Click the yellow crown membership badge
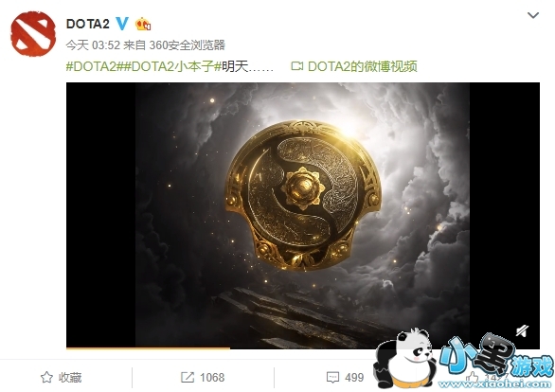The width and height of the screenshot is (555, 392). pyautogui.click(x=143, y=24)
